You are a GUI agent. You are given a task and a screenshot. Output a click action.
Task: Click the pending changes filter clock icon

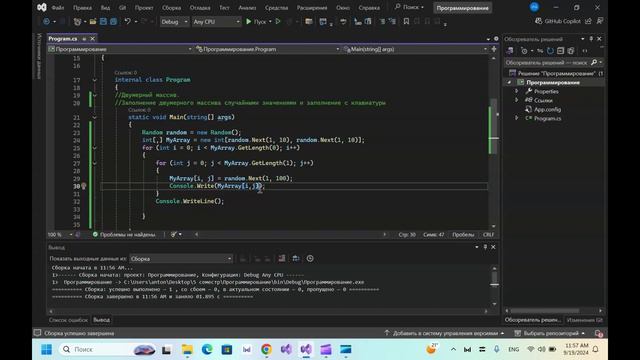[x=525, y=51]
